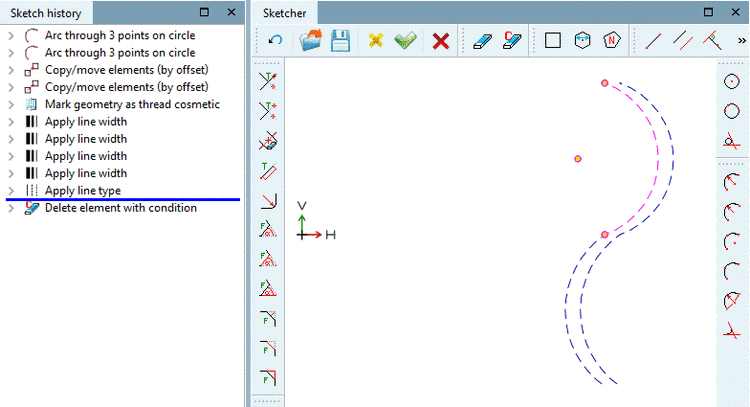Image resolution: width=750 pixels, height=407 pixels.
Task: Choose the N-sided polygon tool
Action: pyautogui.click(x=612, y=40)
